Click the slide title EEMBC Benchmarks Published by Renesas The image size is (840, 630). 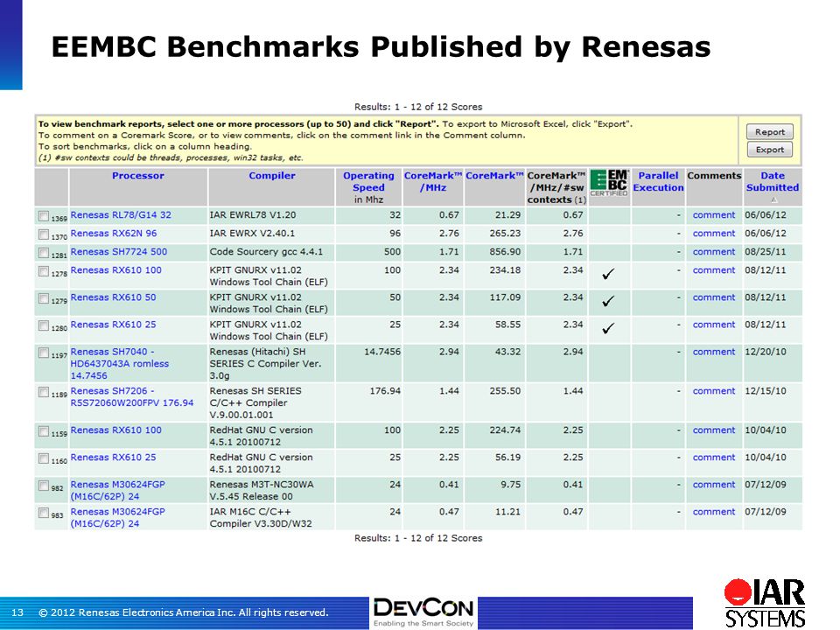click(x=381, y=46)
